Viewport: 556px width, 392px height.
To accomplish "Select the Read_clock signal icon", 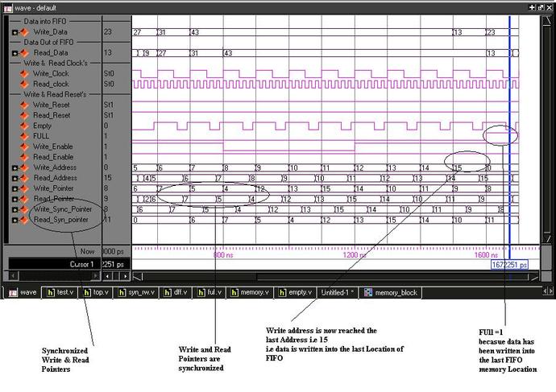I will coord(24,85).
